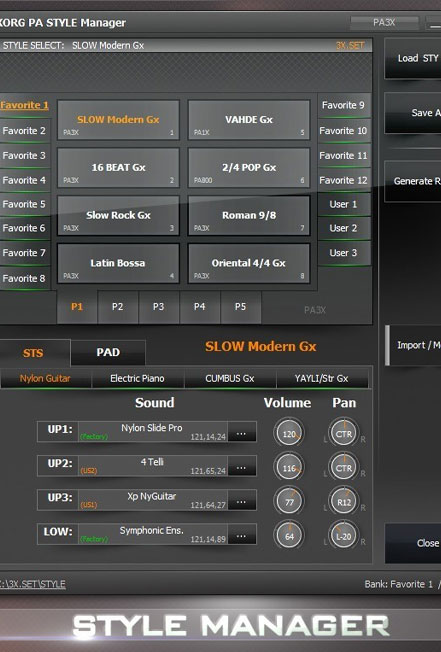This screenshot has height=652, width=441.
Task: Open sound browser for UP2 4 Telli
Action: click(x=241, y=467)
